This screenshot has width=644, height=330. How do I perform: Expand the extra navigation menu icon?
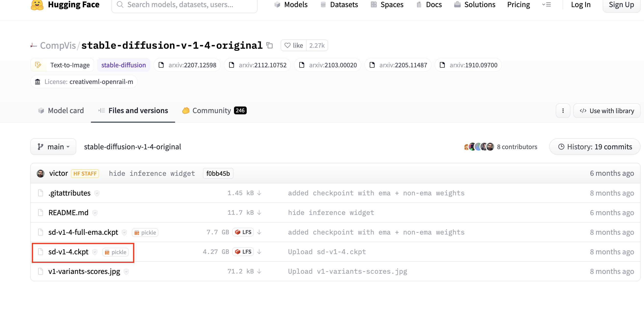[x=546, y=4]
